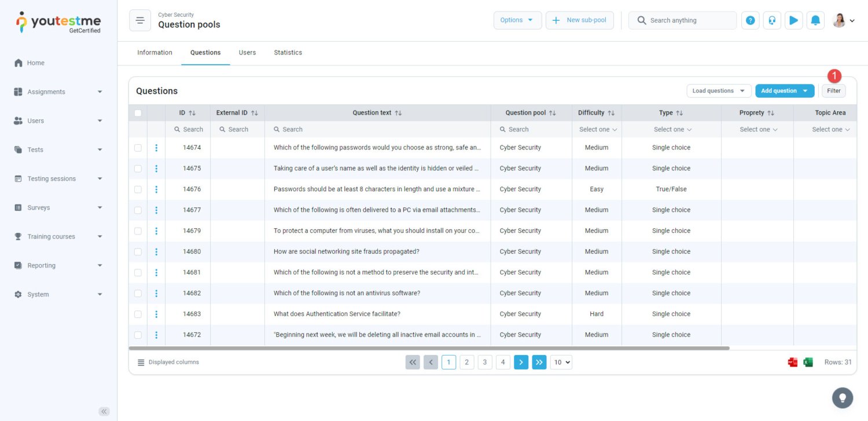Select checkbox for question 14683

(138, 314)
